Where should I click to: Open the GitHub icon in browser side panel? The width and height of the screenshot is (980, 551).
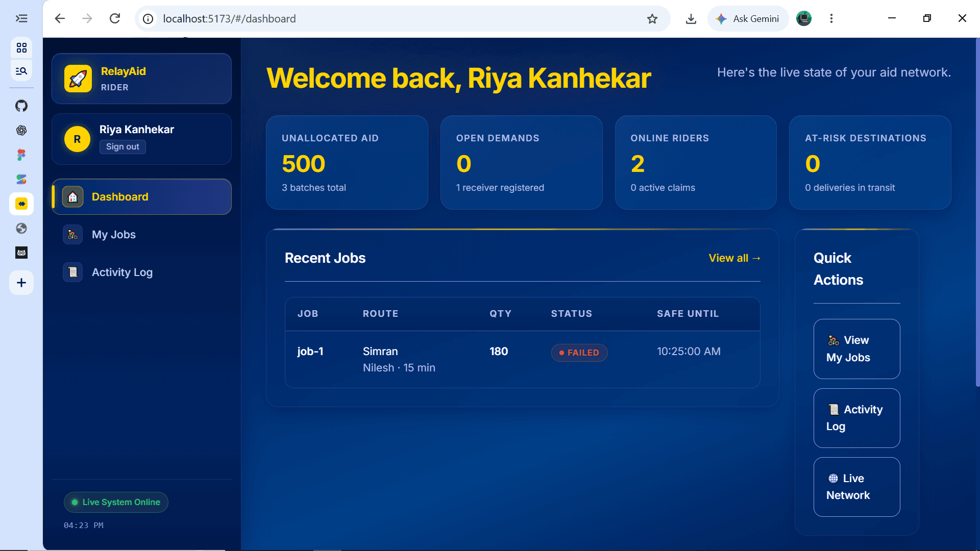point(21,106)
